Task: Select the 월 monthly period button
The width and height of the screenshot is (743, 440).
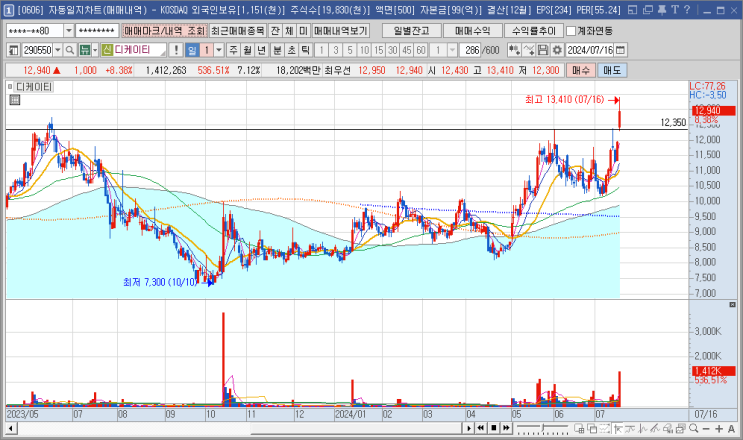Action: click(248, 50)
